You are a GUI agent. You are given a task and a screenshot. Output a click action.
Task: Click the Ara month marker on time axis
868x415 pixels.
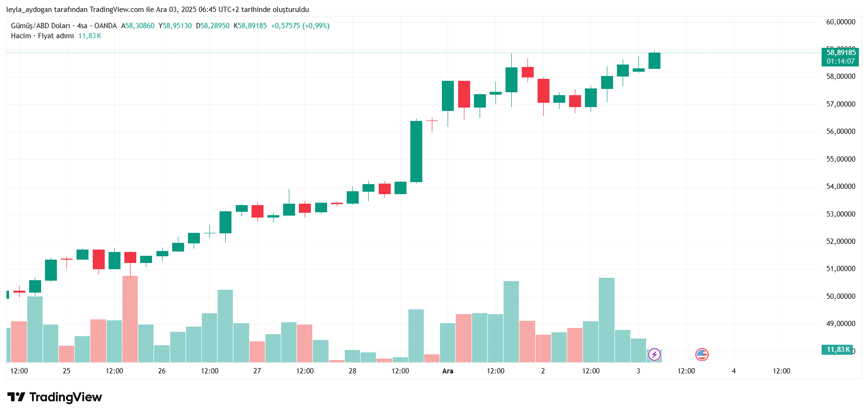tap(448, 371)
